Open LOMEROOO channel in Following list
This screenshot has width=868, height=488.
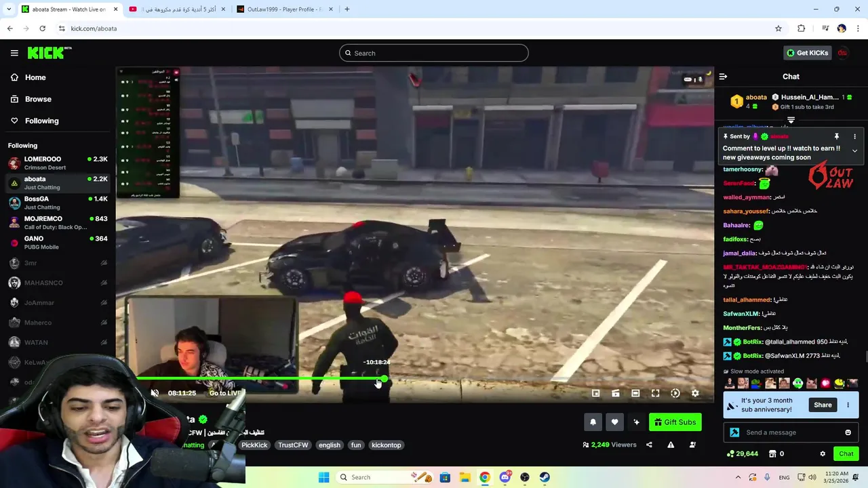[x=58, y=163]
